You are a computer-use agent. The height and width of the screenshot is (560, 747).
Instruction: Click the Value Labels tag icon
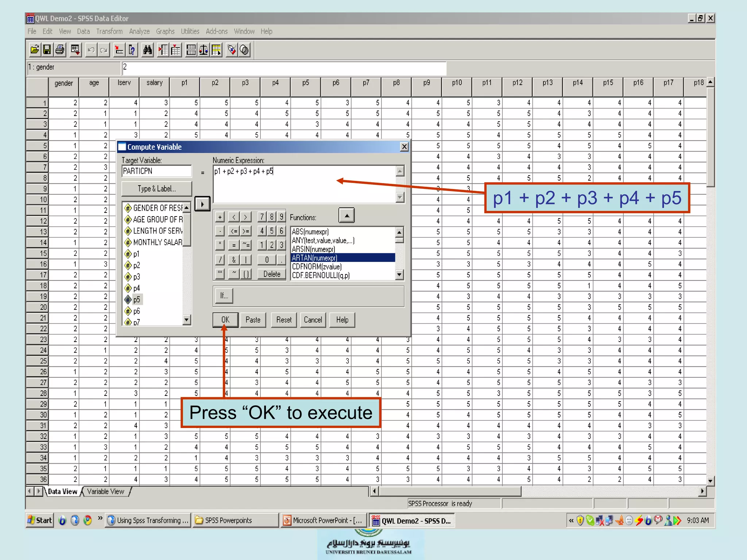(x=232, y=50)
